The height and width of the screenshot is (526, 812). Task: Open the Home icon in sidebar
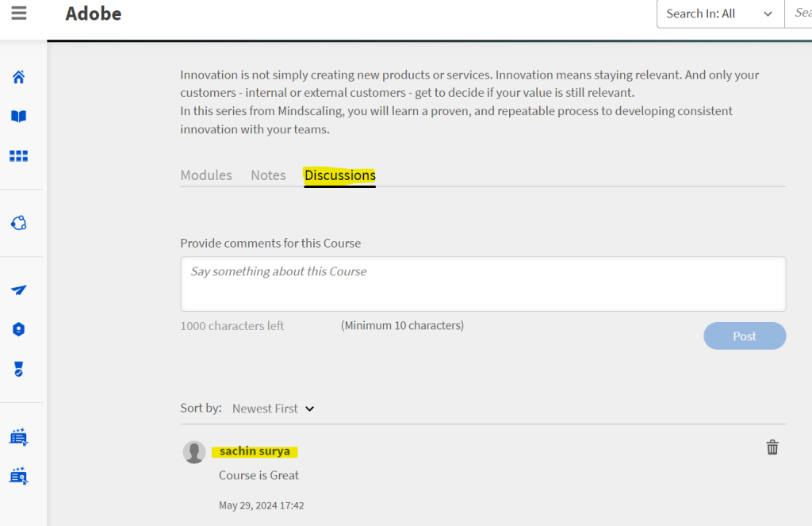click(17, 76)
